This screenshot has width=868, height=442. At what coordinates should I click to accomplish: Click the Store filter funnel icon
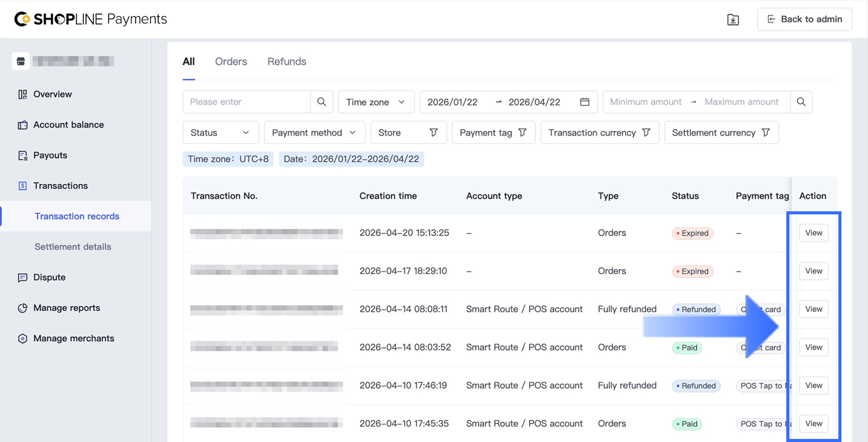coord(433,133)
